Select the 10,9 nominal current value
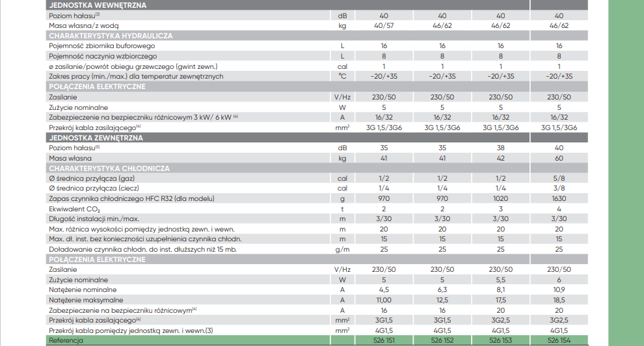The width and height of the screenshot is (644, 346). [x=559, y=289]
